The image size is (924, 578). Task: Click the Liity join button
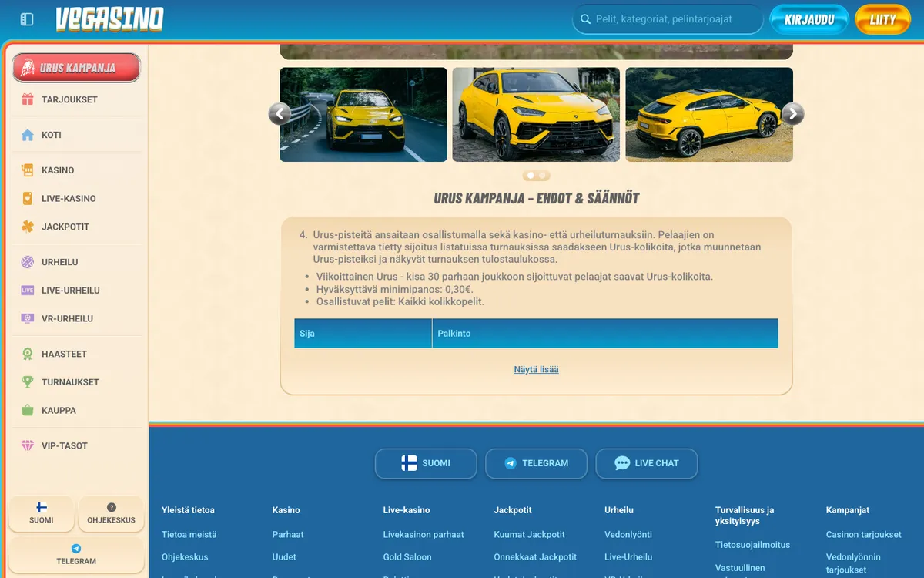click(883, 19)
